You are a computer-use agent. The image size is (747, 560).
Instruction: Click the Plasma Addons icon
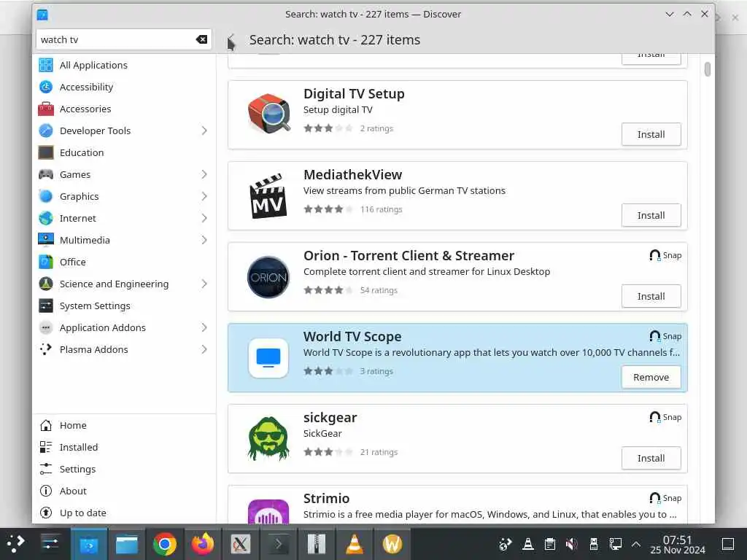pyautogui.click(x=46, y=349)
